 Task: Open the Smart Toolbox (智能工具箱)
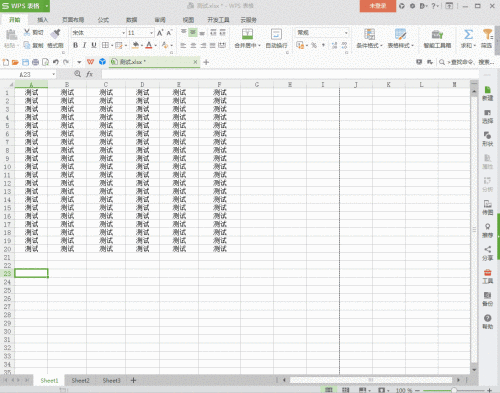[x=437, y=39]
